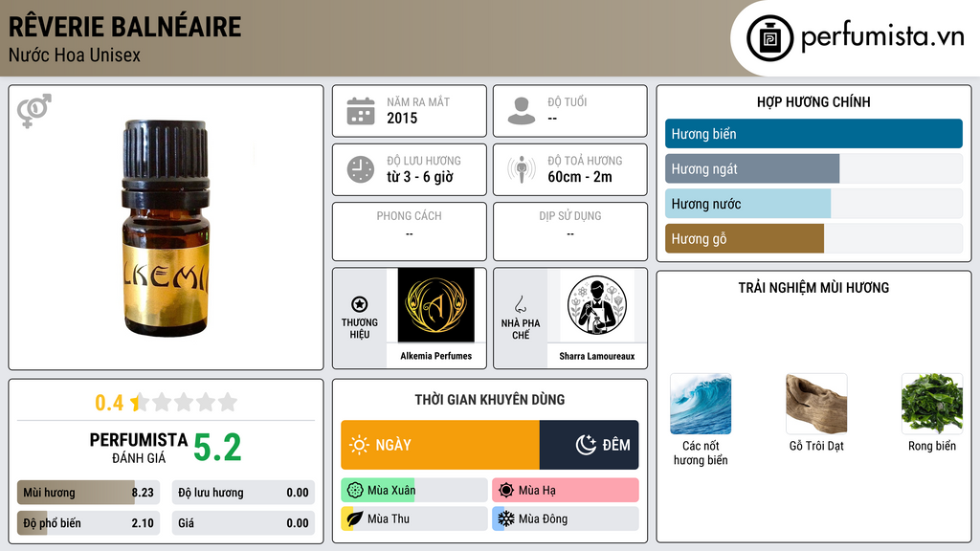Click the ocean wave note image
980x551 pixels.
(x=701, y=404)
